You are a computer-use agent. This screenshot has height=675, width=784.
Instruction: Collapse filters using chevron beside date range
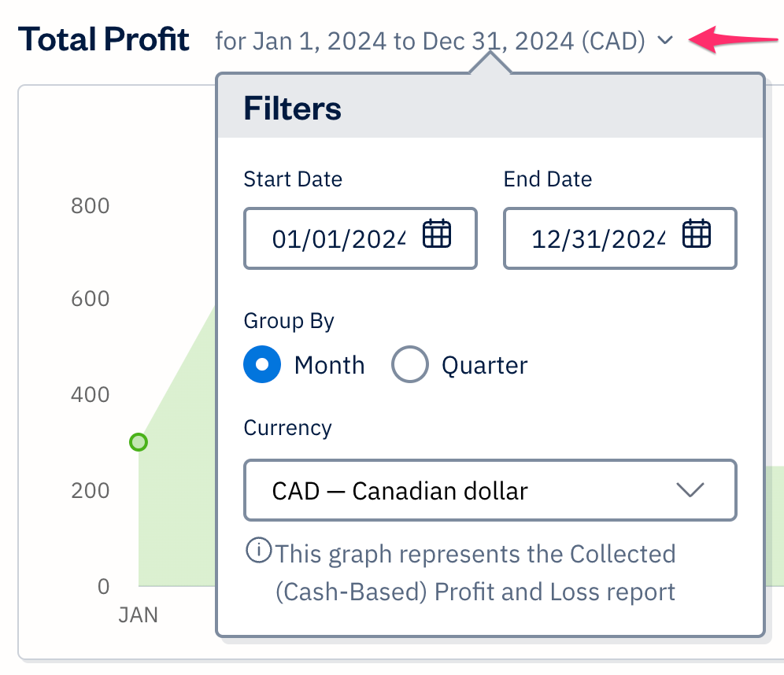(665, 40)
